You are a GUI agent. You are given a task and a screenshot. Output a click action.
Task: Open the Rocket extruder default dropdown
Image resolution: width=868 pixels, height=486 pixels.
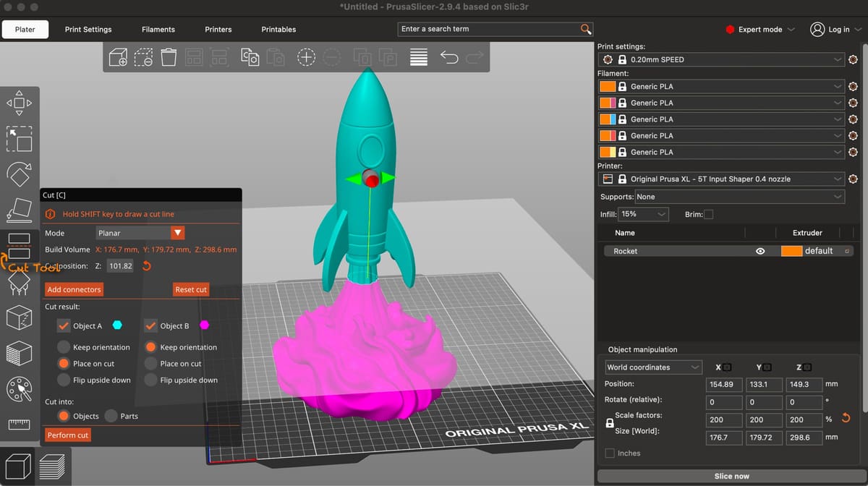[x=817, y=251]
